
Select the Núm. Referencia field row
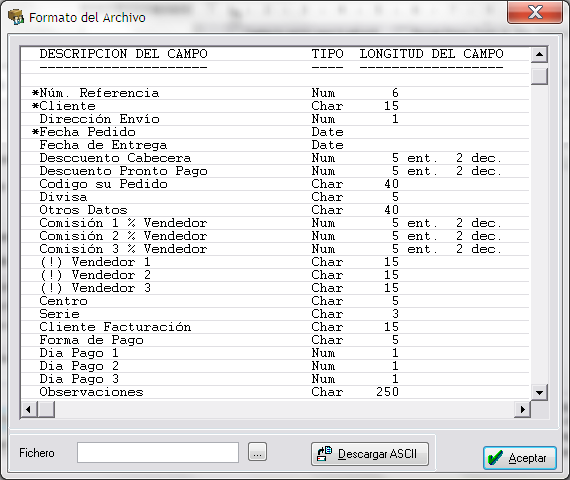[275, 93]
